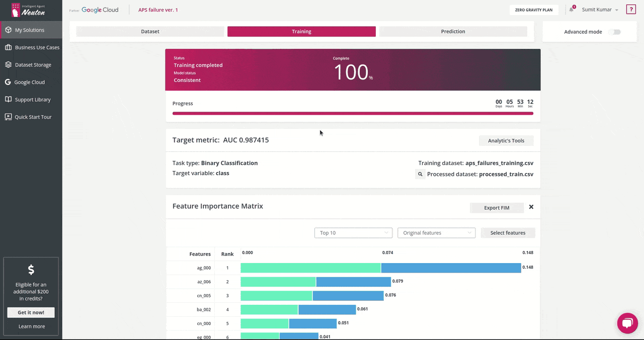Close the Feature Importance Matrix panel
Viewport: 644px width, 340px height.
click(531, 207)
